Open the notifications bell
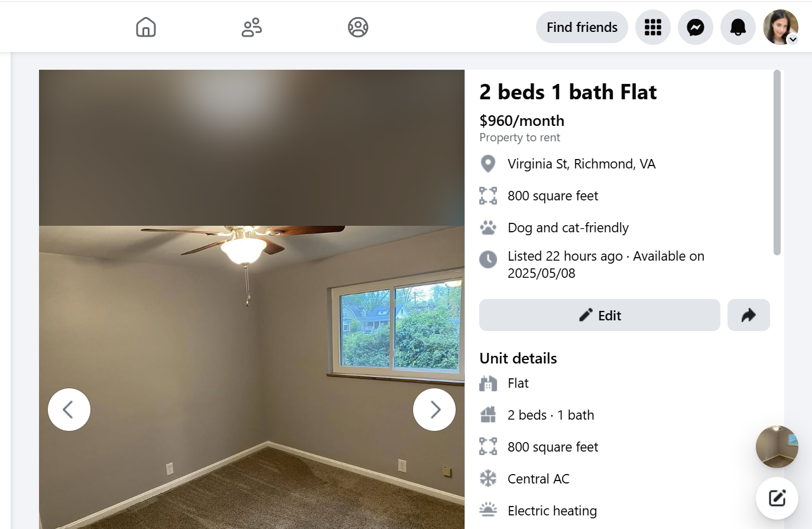This screenshot has height=529, width=812. coord(738,27)
